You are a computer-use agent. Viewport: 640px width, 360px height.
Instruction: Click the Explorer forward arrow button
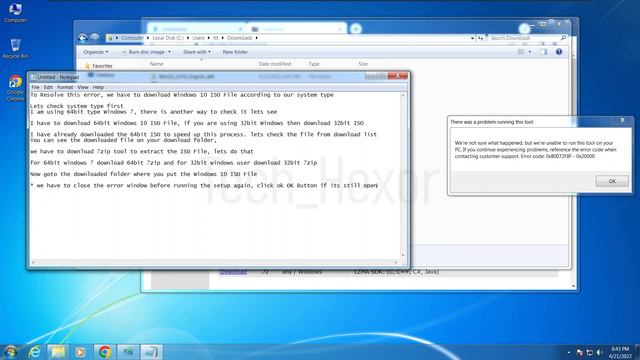(x=95, y=38)
